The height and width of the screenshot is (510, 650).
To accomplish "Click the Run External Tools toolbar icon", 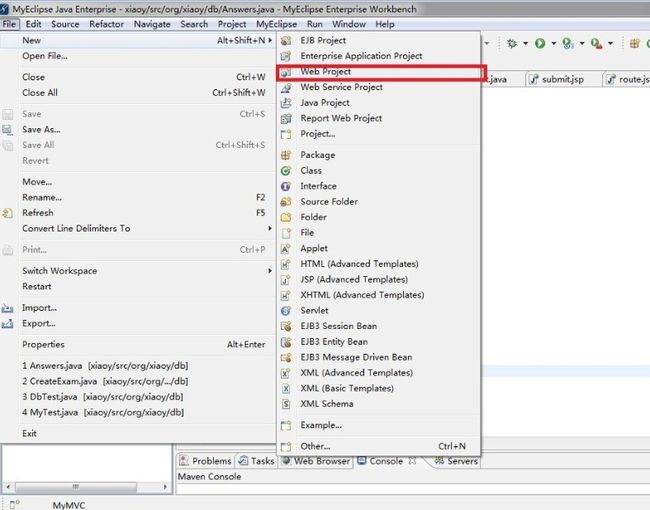I will 597,44.
